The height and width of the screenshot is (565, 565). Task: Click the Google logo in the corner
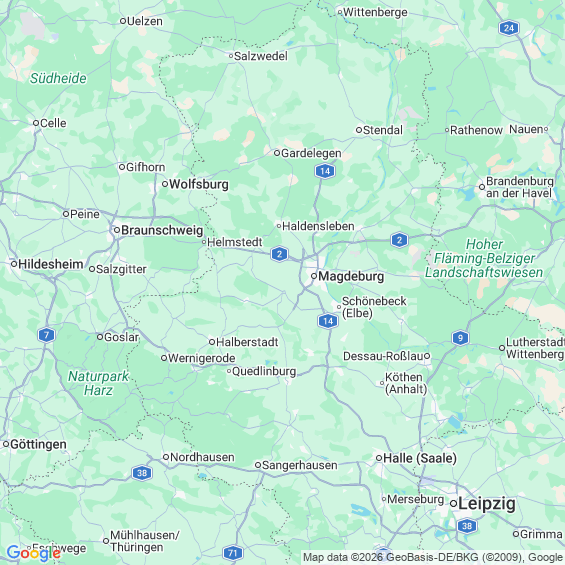pyautogui.click(x=34, y=553)
